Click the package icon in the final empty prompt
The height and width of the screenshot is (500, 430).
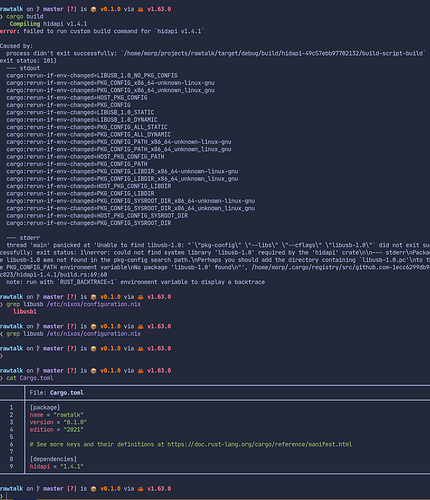(x=94, y=489)
